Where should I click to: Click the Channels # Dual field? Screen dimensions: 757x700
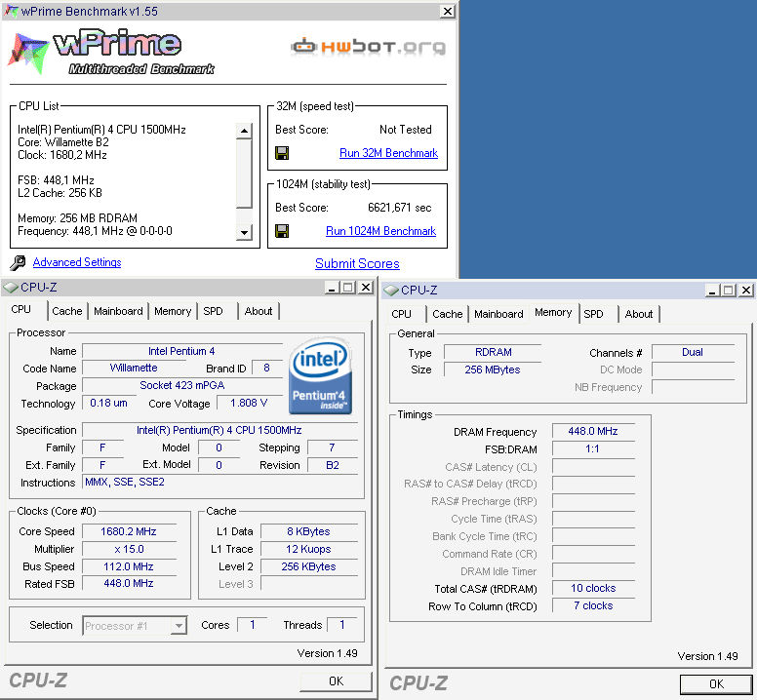[693, 352]
